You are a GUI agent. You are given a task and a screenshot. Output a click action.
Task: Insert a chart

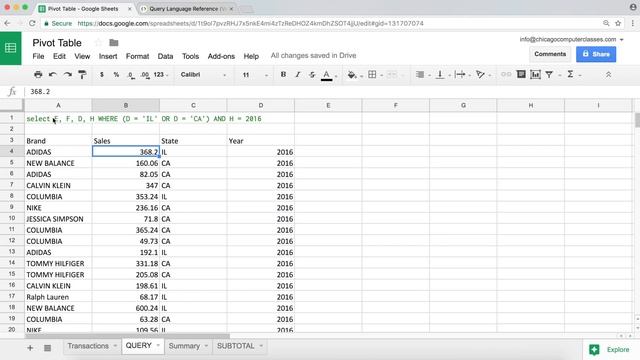point(535,74)
